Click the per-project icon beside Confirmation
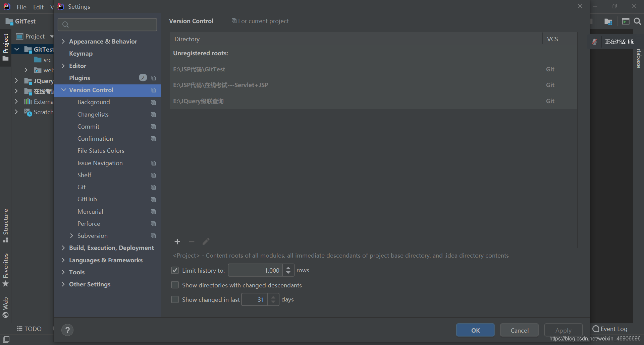The height and width of the screenshot is (345, 644). pos(153,139)
